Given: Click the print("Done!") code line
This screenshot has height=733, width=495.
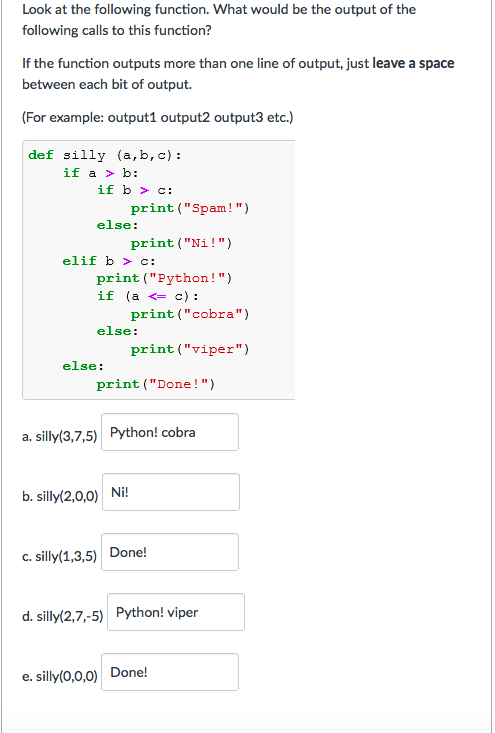Looking at the screenshot, I should [156, 384].
